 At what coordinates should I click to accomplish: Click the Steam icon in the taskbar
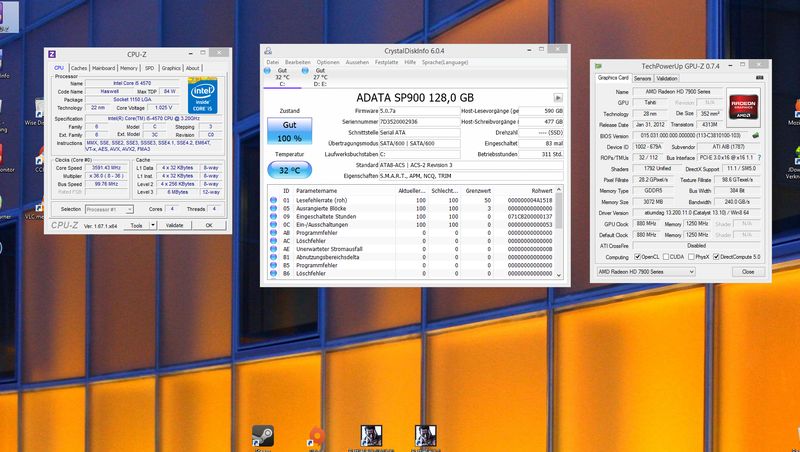coord(263,436)
